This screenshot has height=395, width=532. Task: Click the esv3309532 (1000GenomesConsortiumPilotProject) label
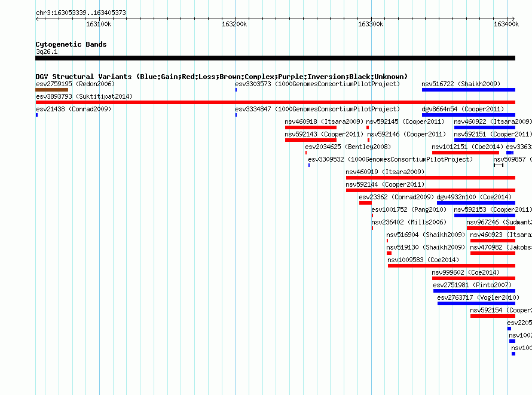(390, 159)
